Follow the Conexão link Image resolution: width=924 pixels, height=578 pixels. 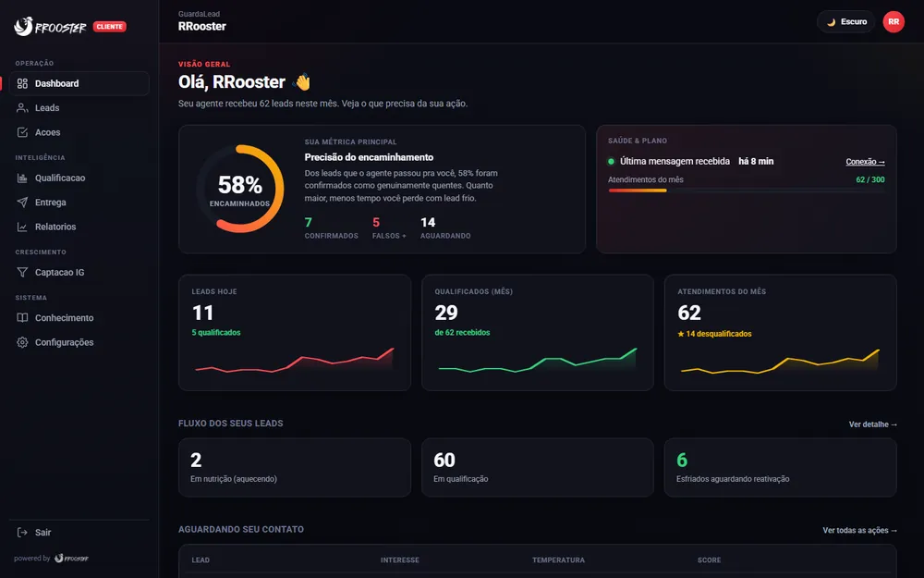pyautogui.click(x=865, y=162)
